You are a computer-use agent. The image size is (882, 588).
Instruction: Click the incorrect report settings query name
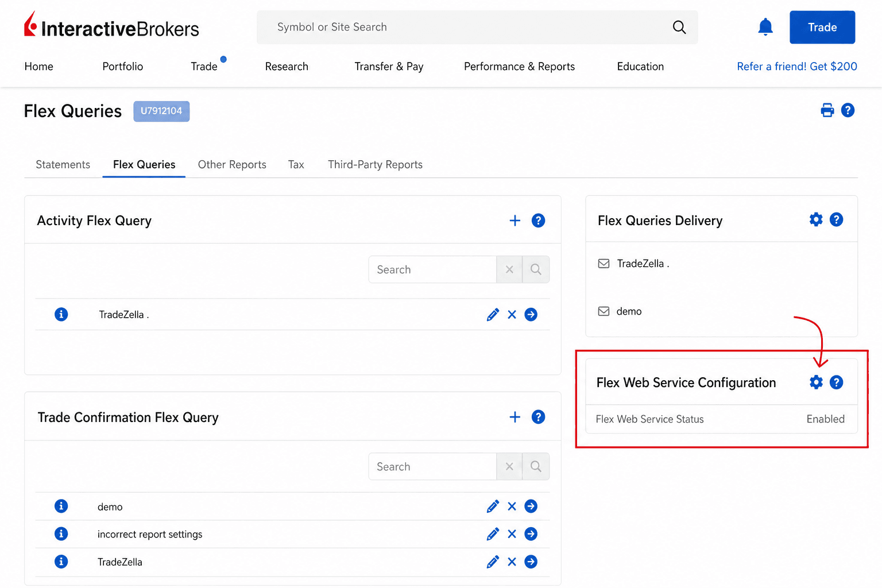(x=150, y=534)
